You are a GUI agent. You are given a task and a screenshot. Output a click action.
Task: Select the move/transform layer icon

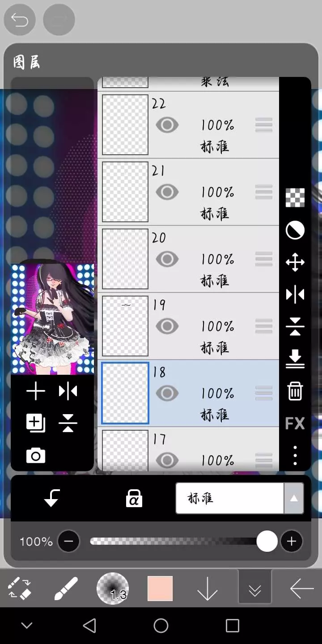click(295, 263)
